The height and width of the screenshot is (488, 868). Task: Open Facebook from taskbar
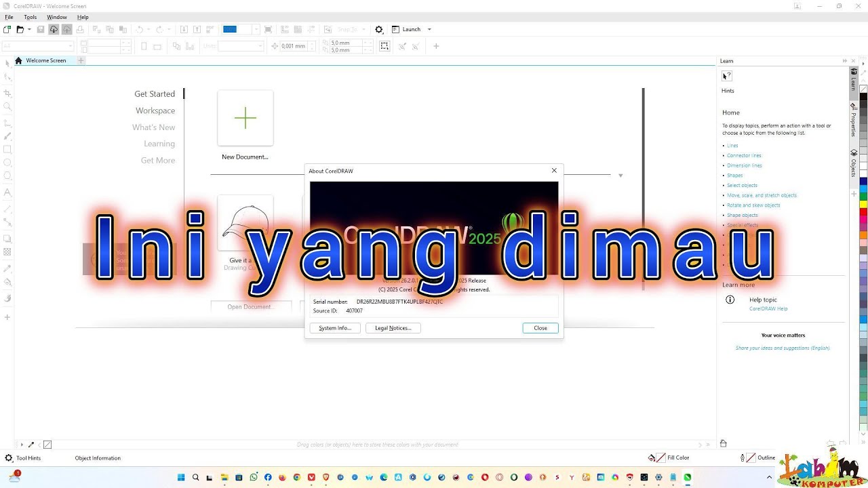click(x=268, y=477)
